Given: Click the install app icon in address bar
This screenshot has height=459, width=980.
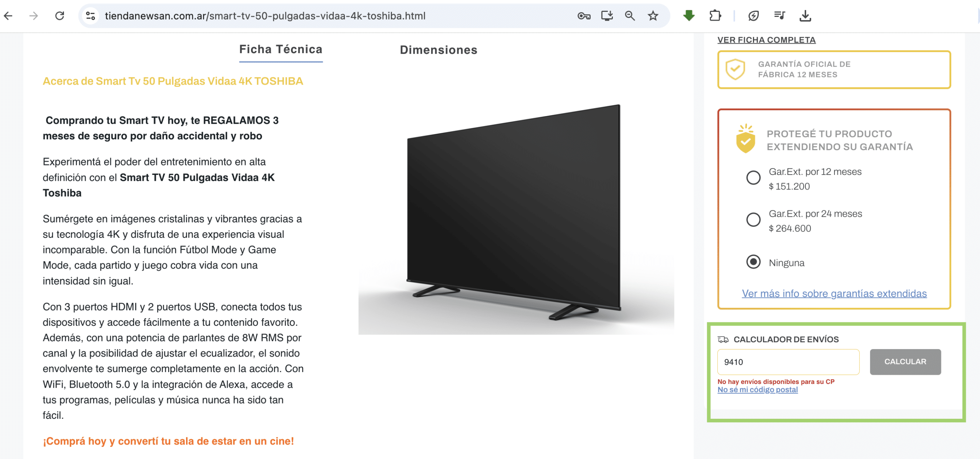Looking at the screenshot, I should 607,16.
